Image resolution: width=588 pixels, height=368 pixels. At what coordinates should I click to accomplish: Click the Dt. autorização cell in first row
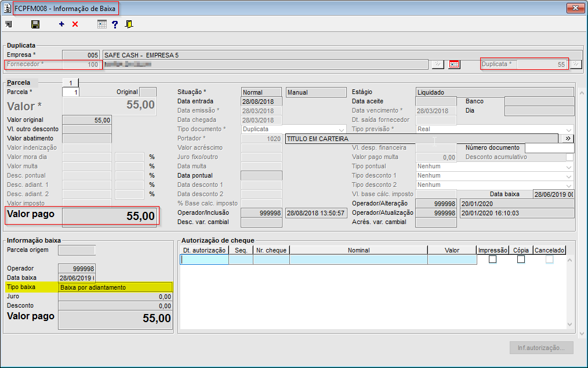pyautogui.click(x=204, y=259)
